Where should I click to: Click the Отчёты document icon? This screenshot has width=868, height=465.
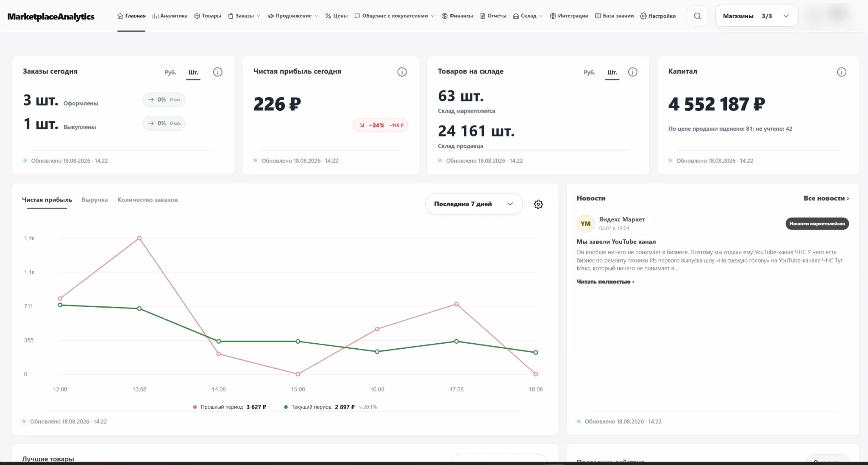(483, 16)
